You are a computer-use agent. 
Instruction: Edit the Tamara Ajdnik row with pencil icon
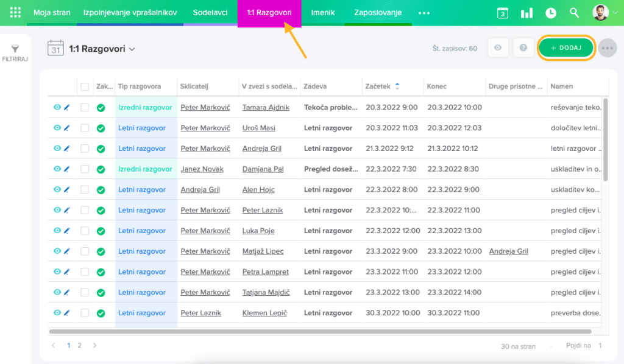coord(67,108)
